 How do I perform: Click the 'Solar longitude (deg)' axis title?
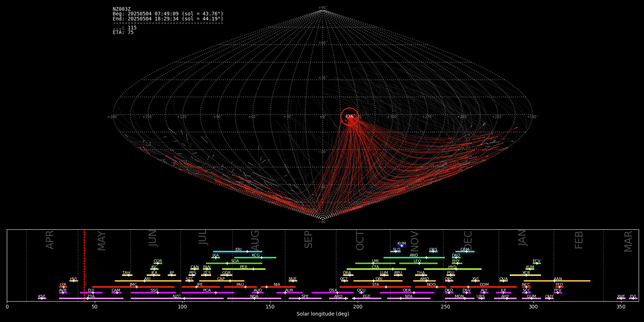[x=323, y=314]
